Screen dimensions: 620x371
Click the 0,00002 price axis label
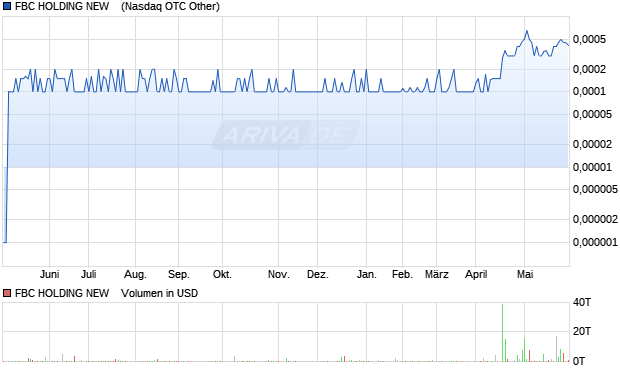click(592, 144)
